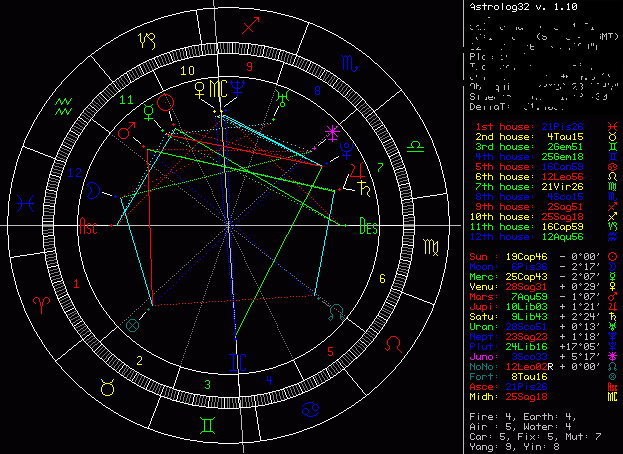Click the Des label on the chart
Image resolution: width=623 pixels, height=454 pixels.
coord(368,227)
